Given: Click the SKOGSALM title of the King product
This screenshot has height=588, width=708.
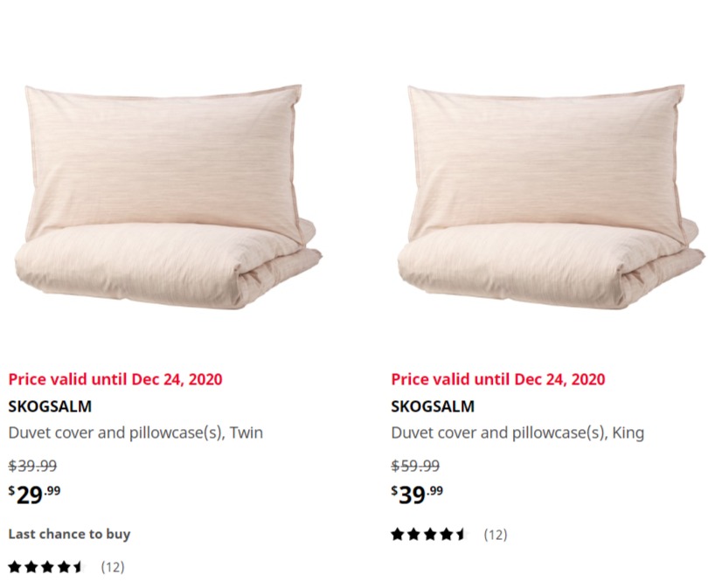Looking at the screenshot, I should pos(433,406).
